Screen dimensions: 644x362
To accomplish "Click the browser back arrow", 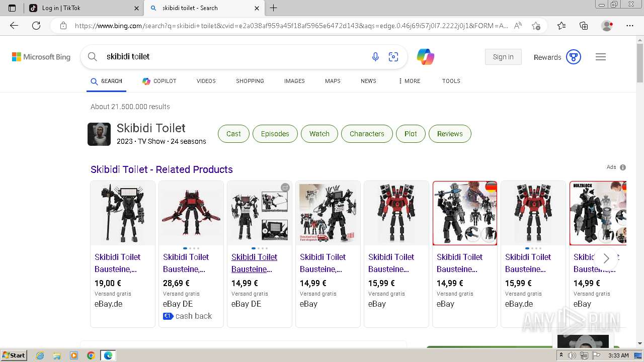I will pos(14,26).
